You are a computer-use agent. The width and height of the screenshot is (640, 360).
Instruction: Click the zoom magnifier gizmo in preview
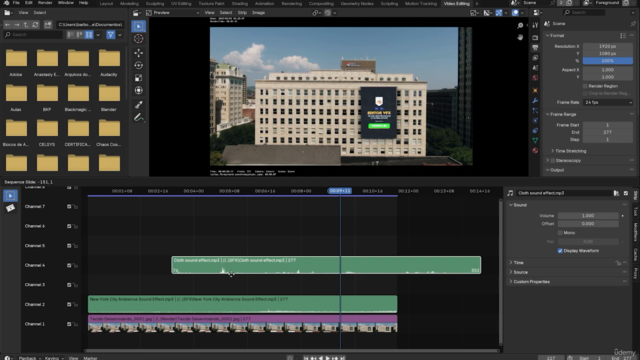(x=520, y=26)
